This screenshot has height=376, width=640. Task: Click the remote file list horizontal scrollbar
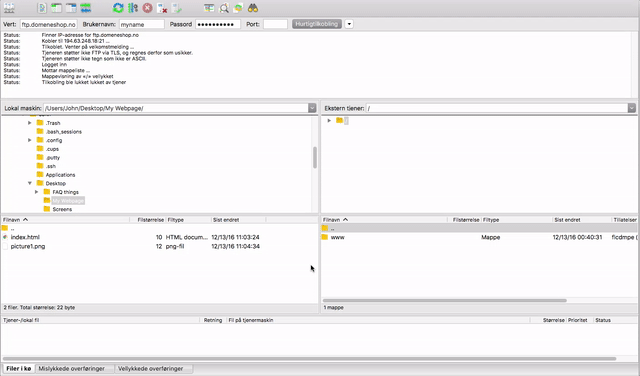[x=444, y=300]
